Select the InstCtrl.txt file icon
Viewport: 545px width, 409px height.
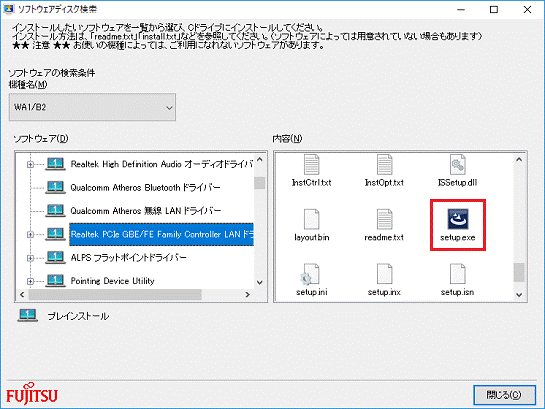[x=311, y=164]
